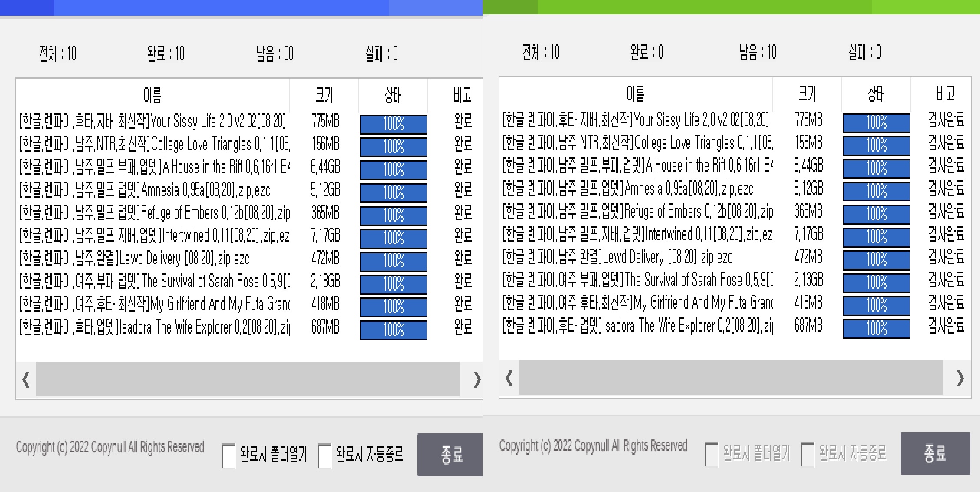980x492 pixels.
Task: Select Lewd Delivery row in left list
Action: tap(135, 259)
